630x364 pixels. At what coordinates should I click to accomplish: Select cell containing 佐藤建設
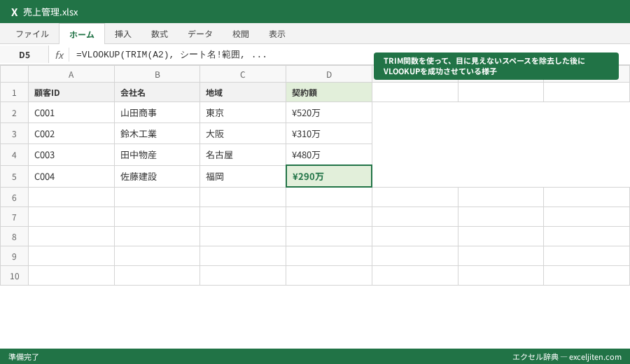click(x=157, y=176)
